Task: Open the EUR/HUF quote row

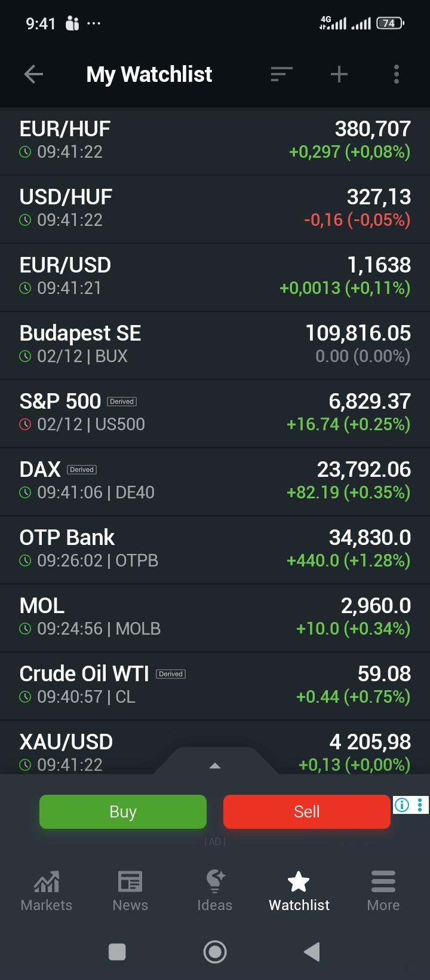Action: [x=215, y=141]
